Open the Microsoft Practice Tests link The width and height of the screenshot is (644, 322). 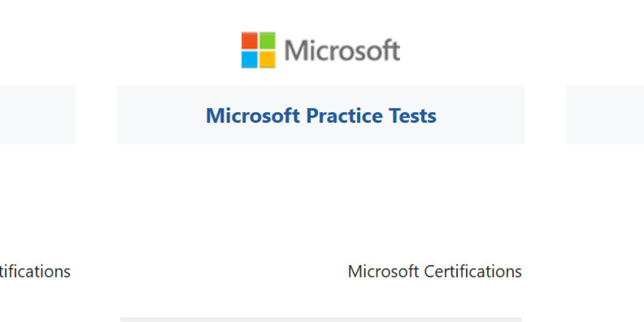pos(321,115)
